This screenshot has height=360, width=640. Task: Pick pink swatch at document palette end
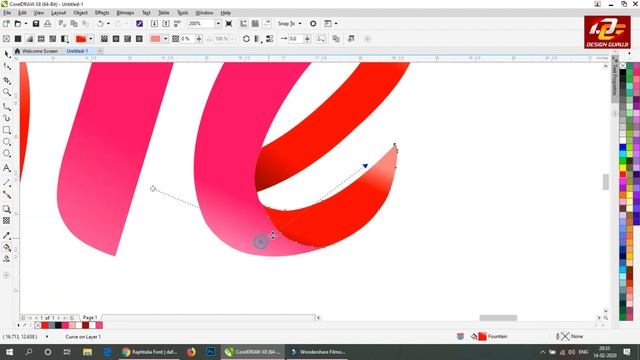coord(99,325)
